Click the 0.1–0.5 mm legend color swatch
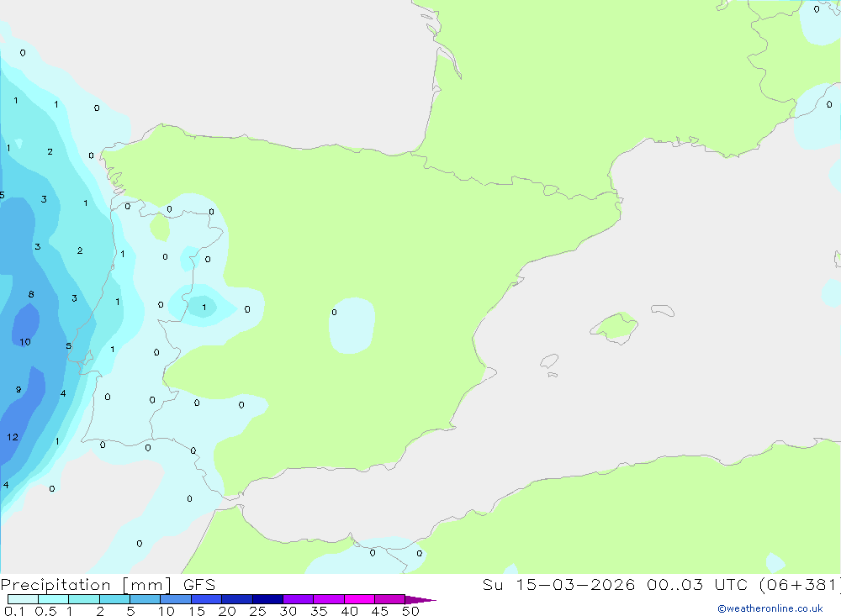 click(23, 599)
